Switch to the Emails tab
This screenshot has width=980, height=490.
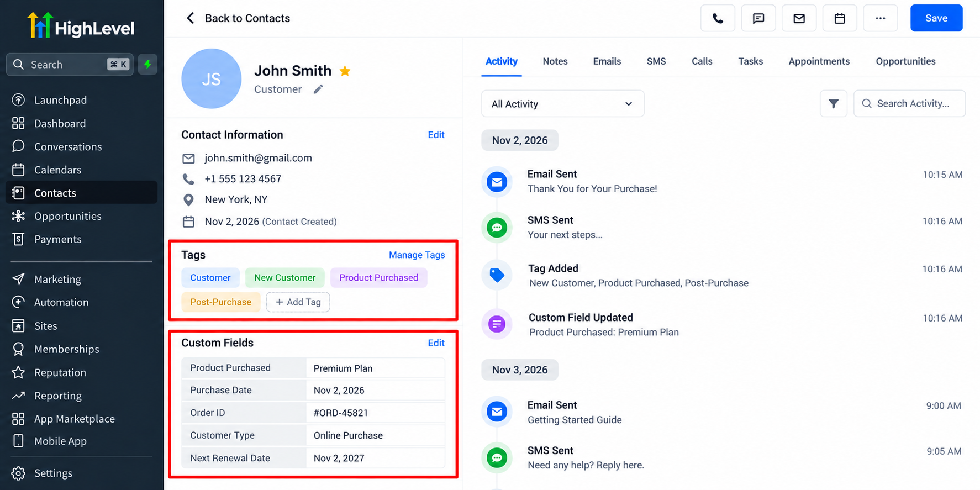point(607,61)
